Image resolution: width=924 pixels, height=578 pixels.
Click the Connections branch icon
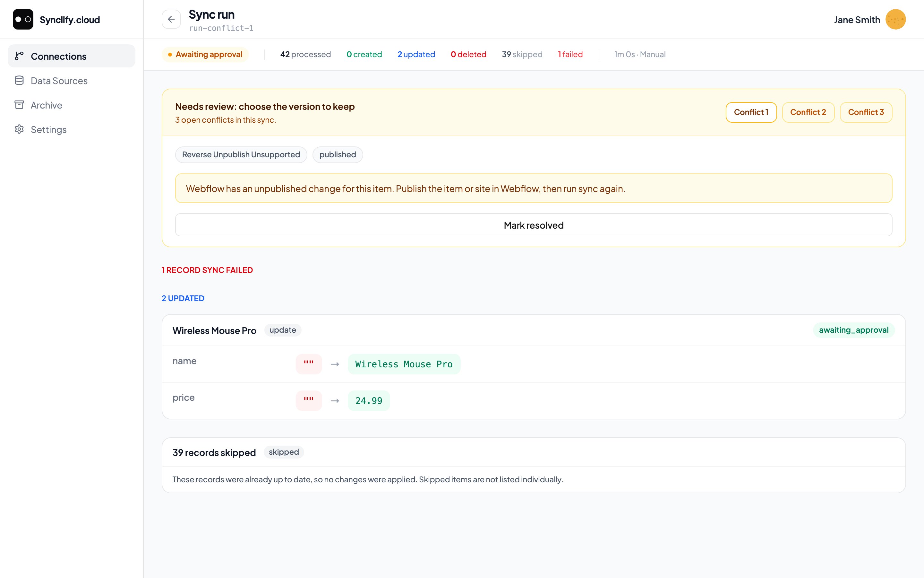coord(19,56)
